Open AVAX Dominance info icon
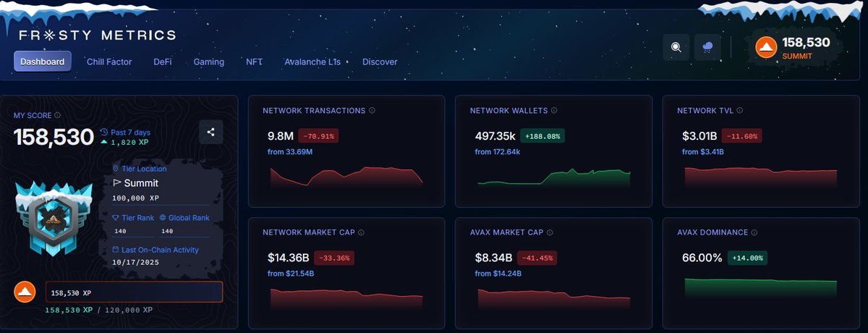 755,232
